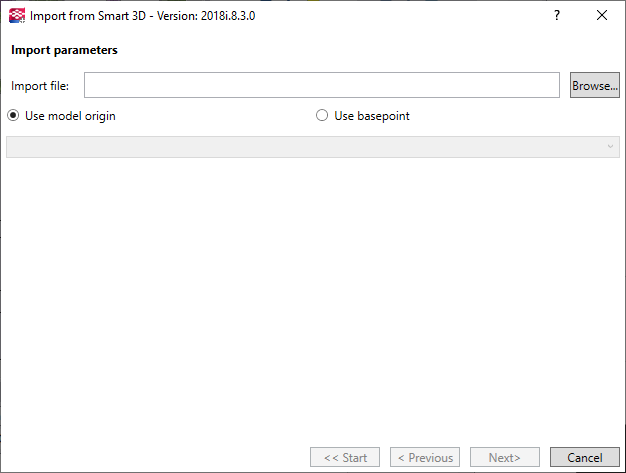
Task: Click the blank area below the basepoint dropdown
Action: pyautogui.click(x=313, y=299)
